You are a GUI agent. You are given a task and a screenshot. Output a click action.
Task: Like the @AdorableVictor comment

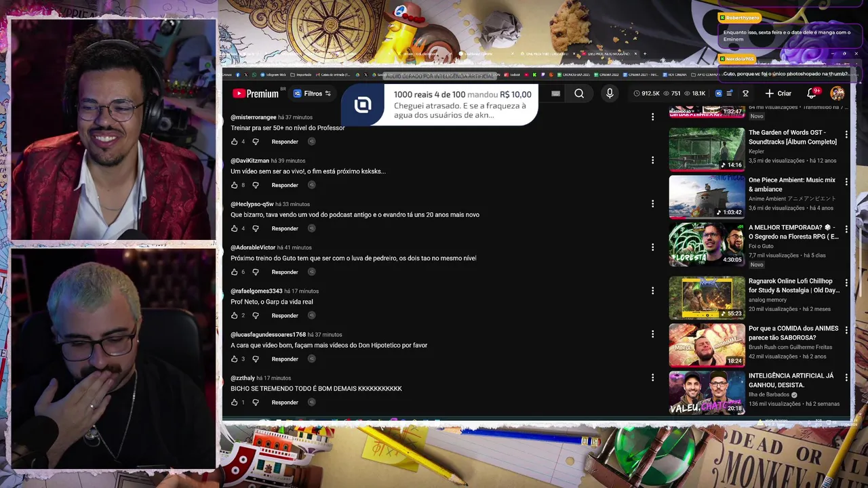235,272
